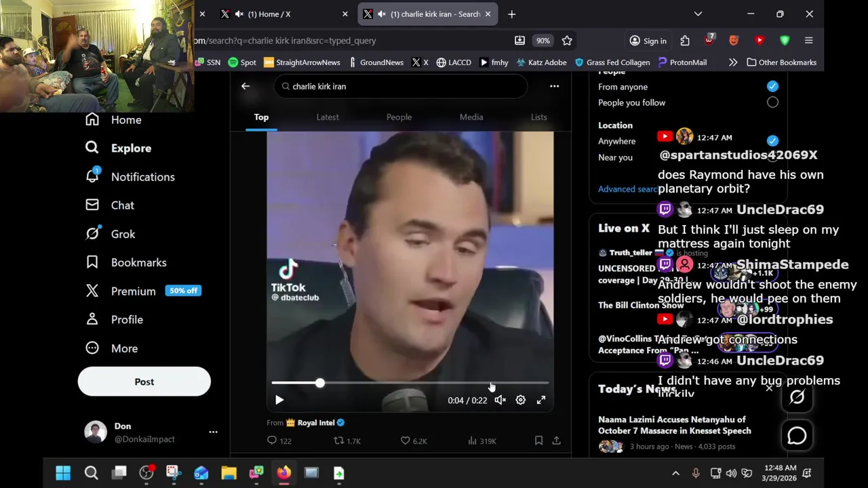Open the floating messages chat button

click(797, 436)
